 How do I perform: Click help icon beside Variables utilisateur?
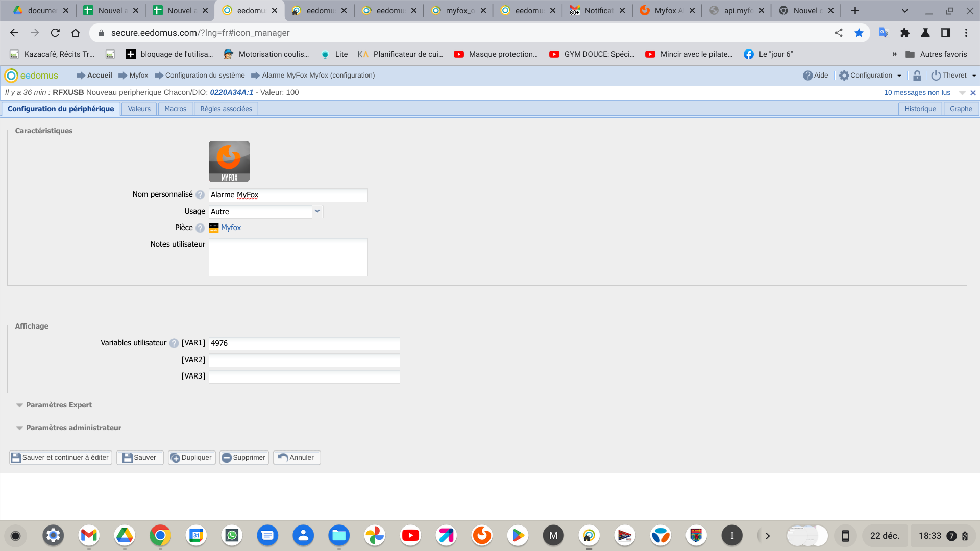click(x=174, y=343)
